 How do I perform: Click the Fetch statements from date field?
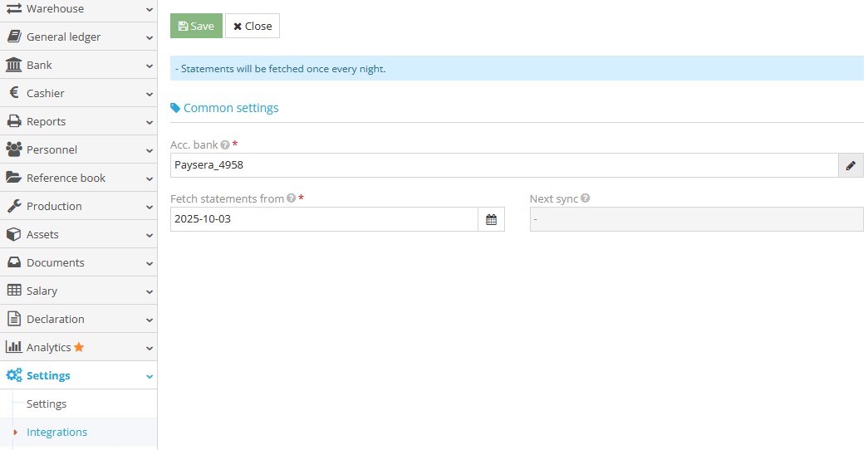(324, 219)
